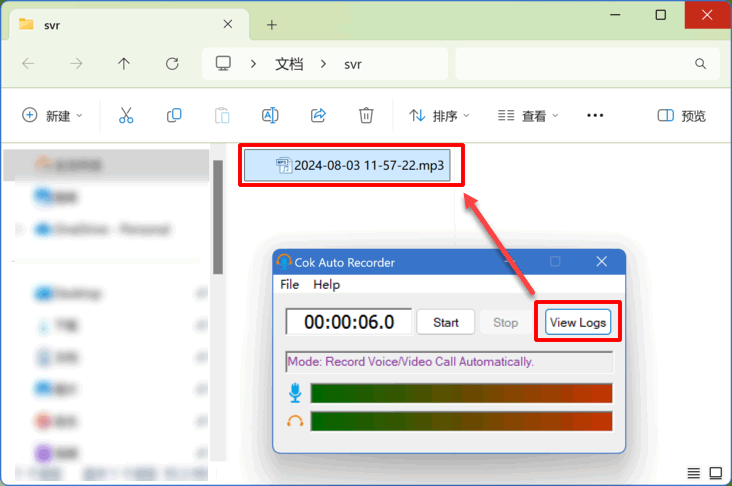Click the headphone icon in recorder

(x=295, y=421)
